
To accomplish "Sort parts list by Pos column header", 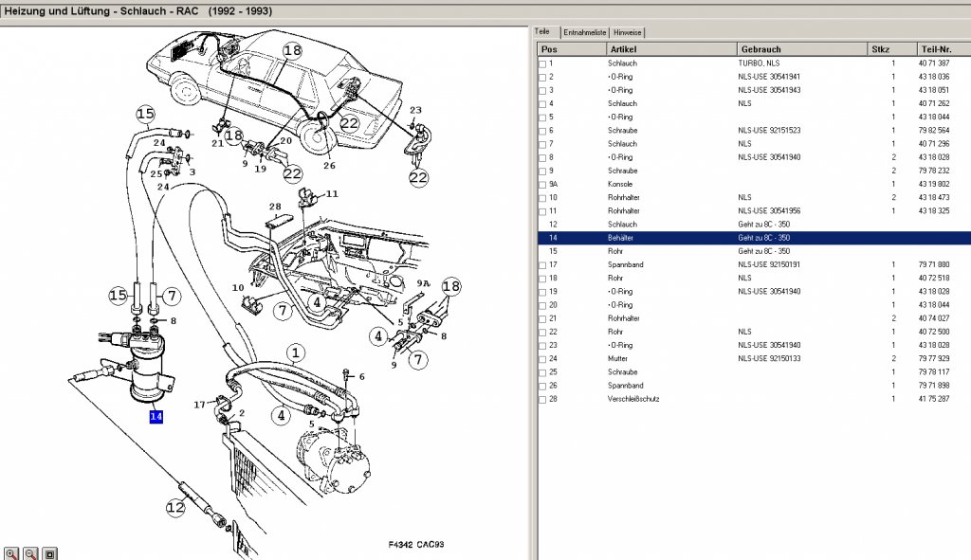I will pos(572,49).
